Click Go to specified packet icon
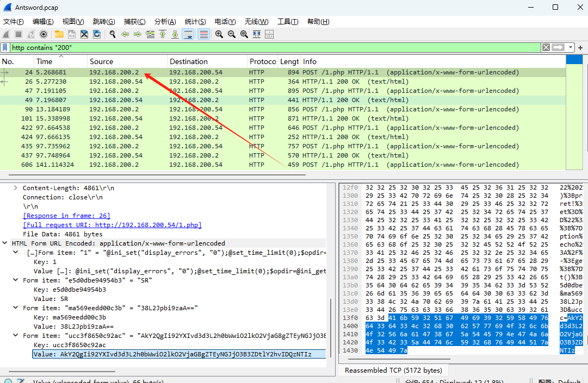The height and width of the screenshot is (383, 588). click(x=150, y=34)
